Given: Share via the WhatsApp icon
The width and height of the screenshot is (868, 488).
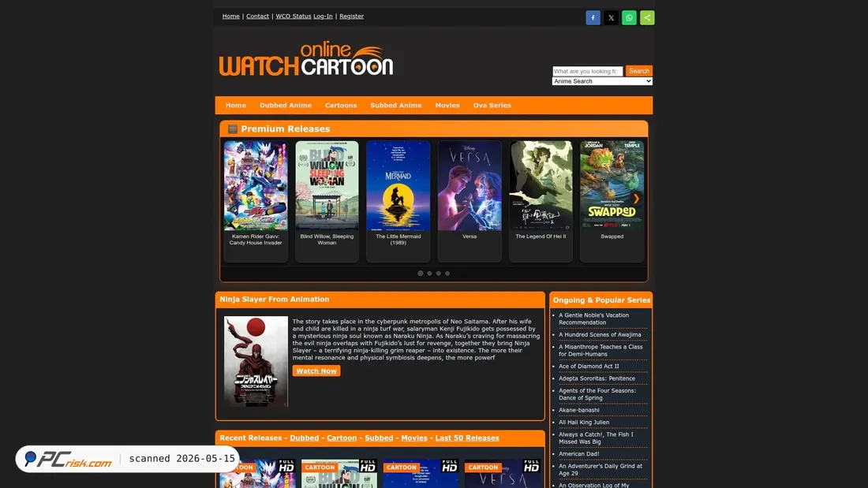Looking at the screenshot, I should click(x=629, y=17).
